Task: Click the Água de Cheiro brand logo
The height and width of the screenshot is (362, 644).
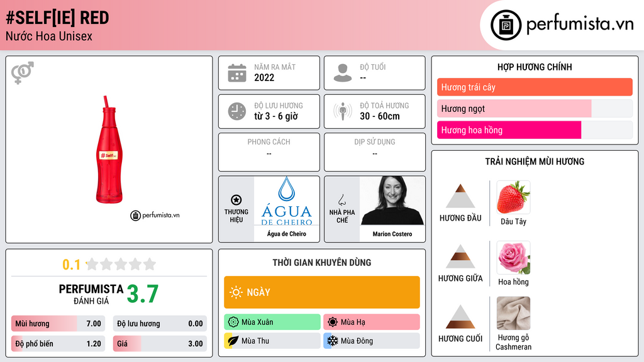Action: tap(287, 202)
